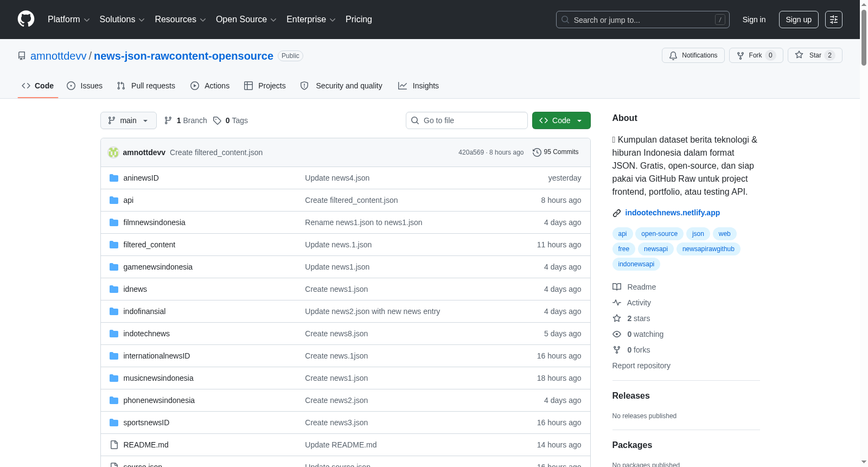Select the Code tab
The width and height of the screenshot is (868, 467).
38,86
